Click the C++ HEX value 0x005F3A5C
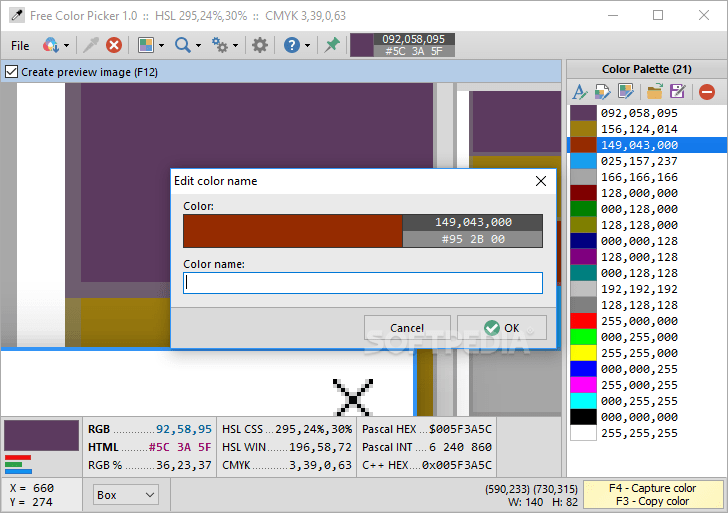728x513 pixels. tap(457, 465)
